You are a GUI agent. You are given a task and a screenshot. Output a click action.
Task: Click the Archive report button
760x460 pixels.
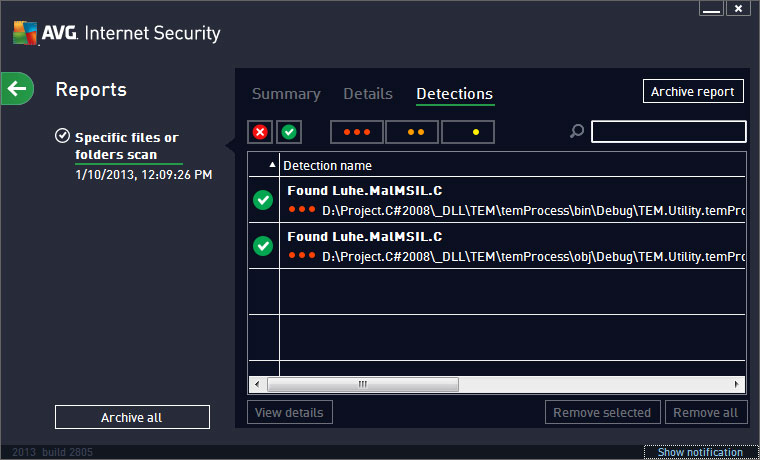coord(693,92)
